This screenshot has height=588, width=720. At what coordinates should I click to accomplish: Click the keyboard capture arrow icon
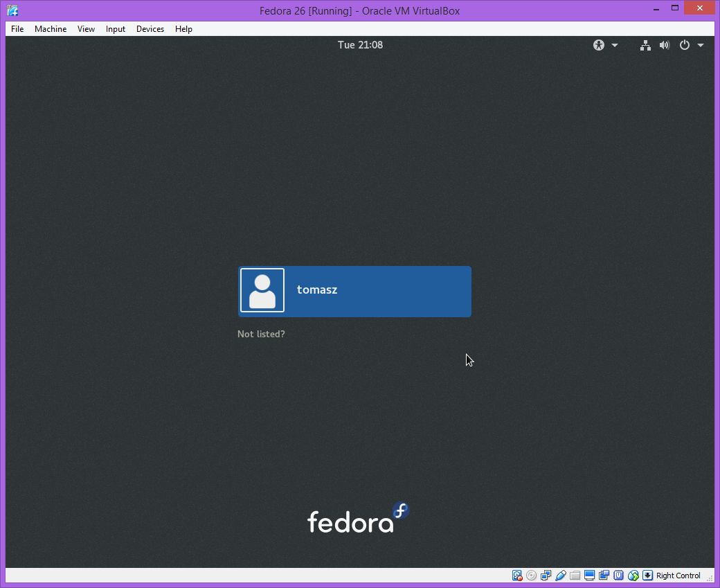pos(647,576)
